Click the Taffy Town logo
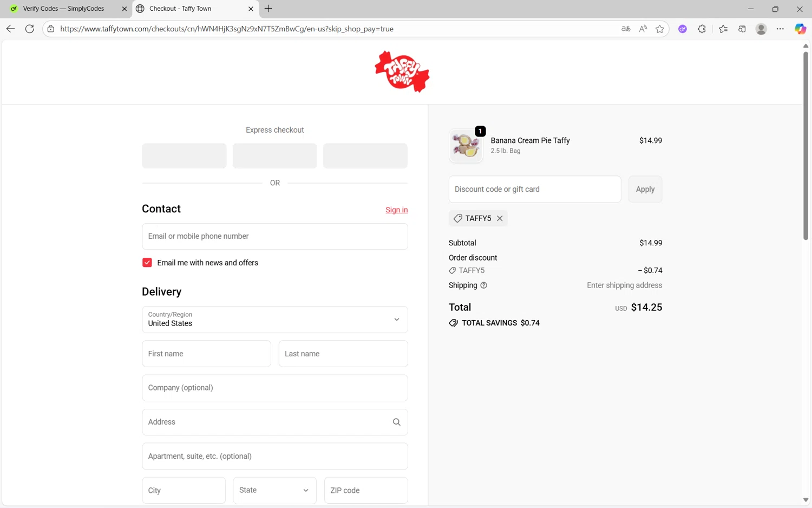This screenshot has height=508, width=812. pyautogui.click(x=402, y=71)
